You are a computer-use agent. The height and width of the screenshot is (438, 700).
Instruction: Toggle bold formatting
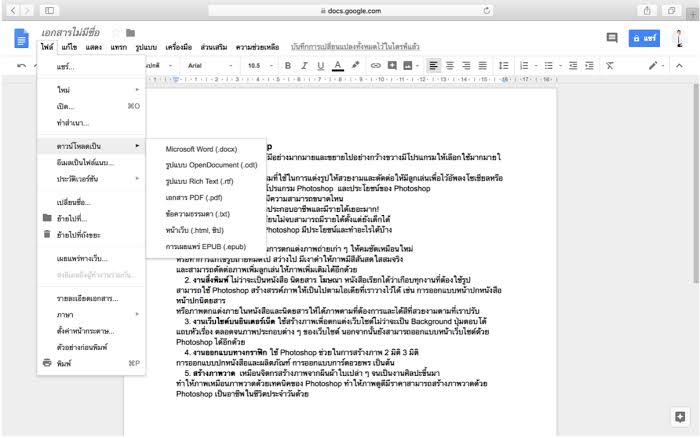[x=288, y=66]
